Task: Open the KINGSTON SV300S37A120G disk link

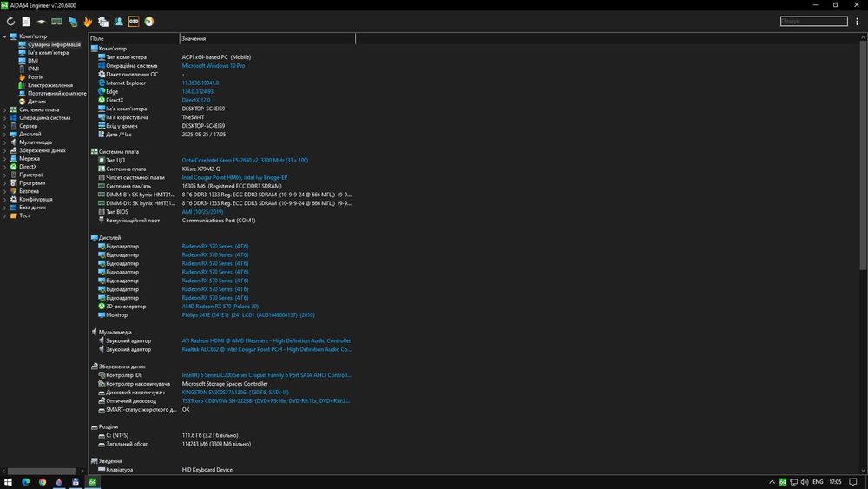Action: (235, 393)
